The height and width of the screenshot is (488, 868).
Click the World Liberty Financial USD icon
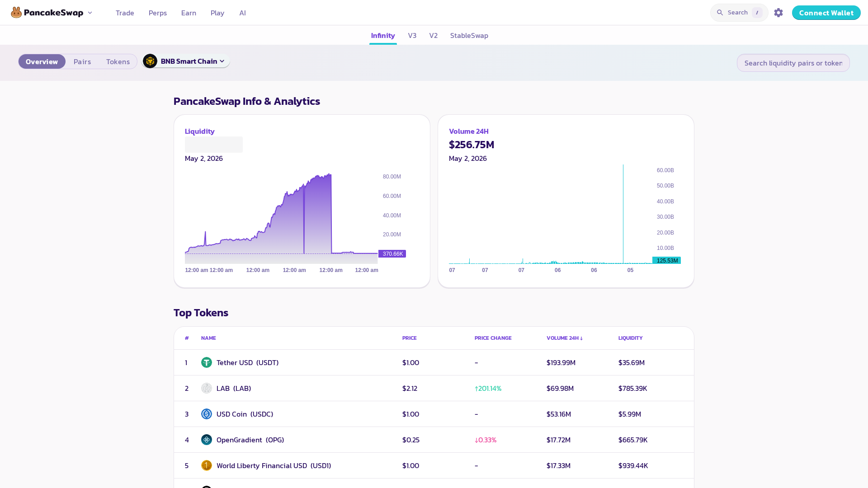tap(207, 465)
